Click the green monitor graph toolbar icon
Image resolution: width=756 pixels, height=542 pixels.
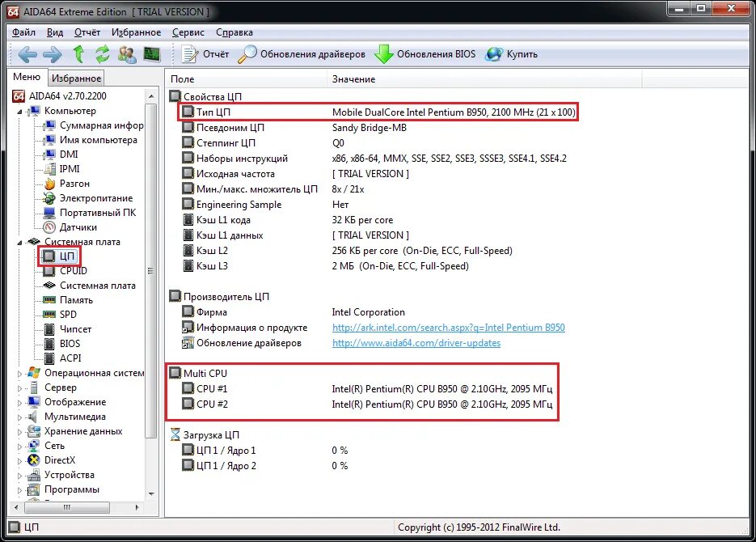coord(152,54)
